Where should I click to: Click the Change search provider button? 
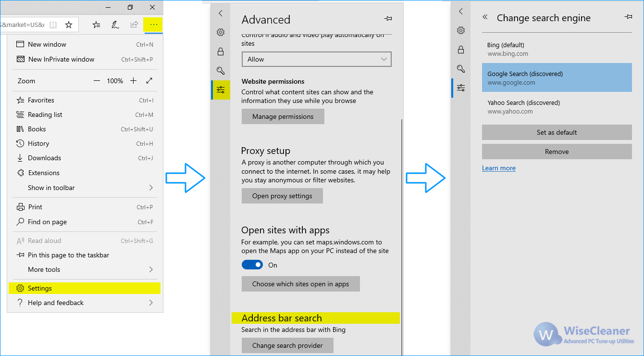[287, 345]
